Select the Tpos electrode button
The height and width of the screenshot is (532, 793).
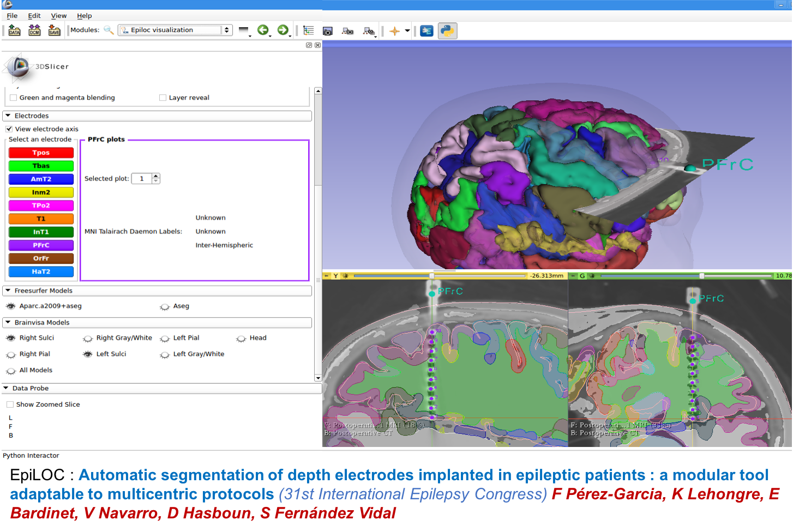(x=41, y=153)
